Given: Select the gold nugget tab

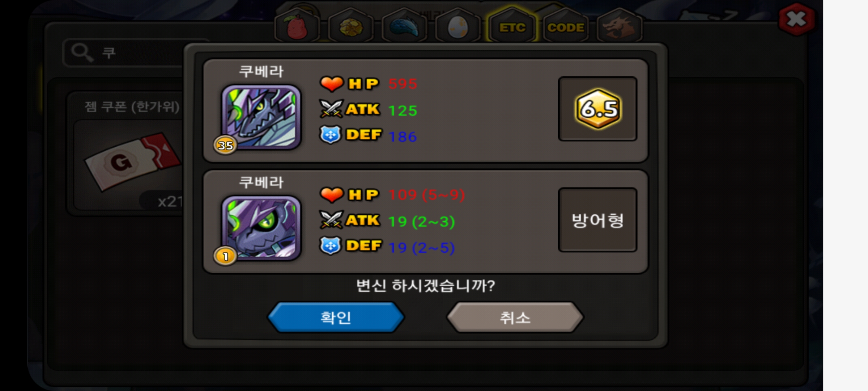Looking at the screenshot, I should click(x=350, y=26).
